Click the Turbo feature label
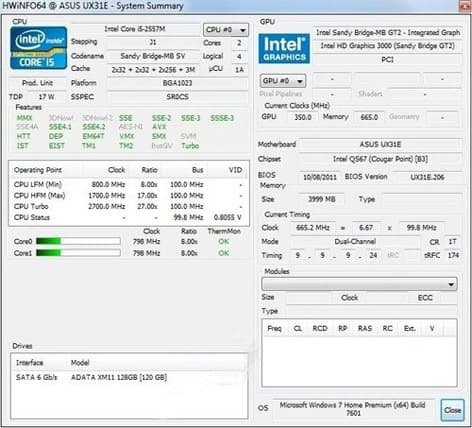Screen dimensions: 472x428 pyautogui.click(x=190, y=146)
